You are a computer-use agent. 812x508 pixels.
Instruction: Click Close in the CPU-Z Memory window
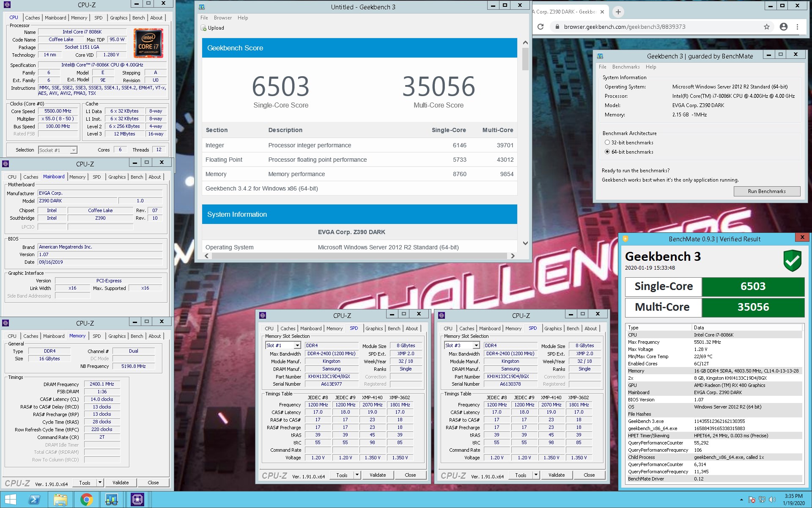[153, 483]
